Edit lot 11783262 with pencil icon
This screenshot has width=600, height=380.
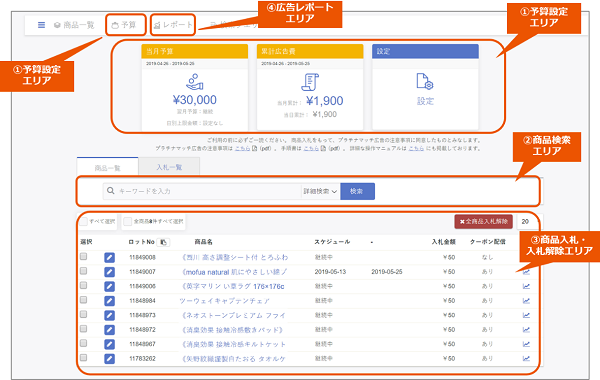pos(109,359)
